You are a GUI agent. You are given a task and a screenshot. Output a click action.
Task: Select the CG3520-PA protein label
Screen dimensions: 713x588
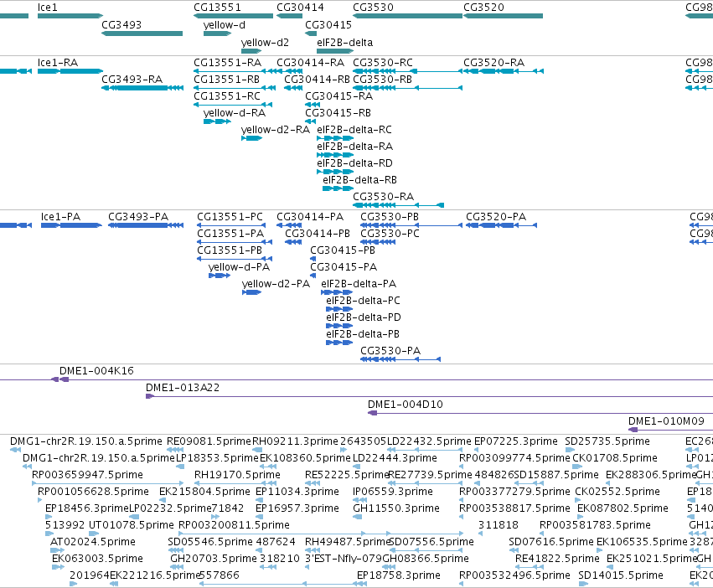(496, 217)
